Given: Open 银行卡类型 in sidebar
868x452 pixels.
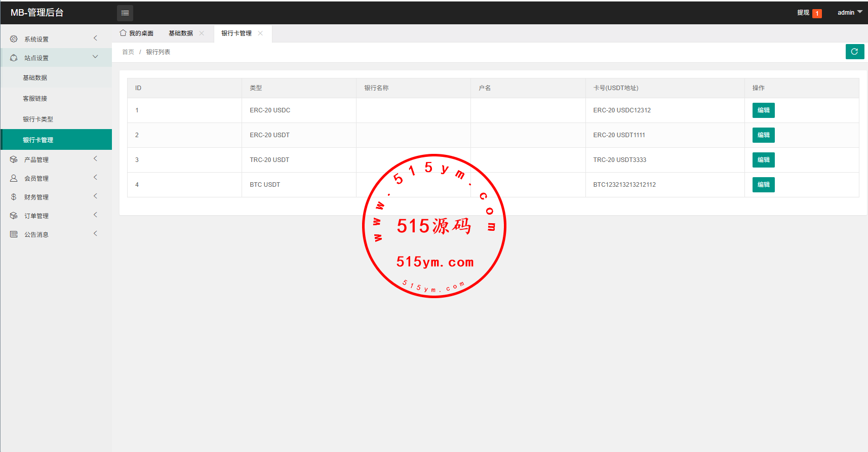Looking at the screenshot, I should pos(38,119).
